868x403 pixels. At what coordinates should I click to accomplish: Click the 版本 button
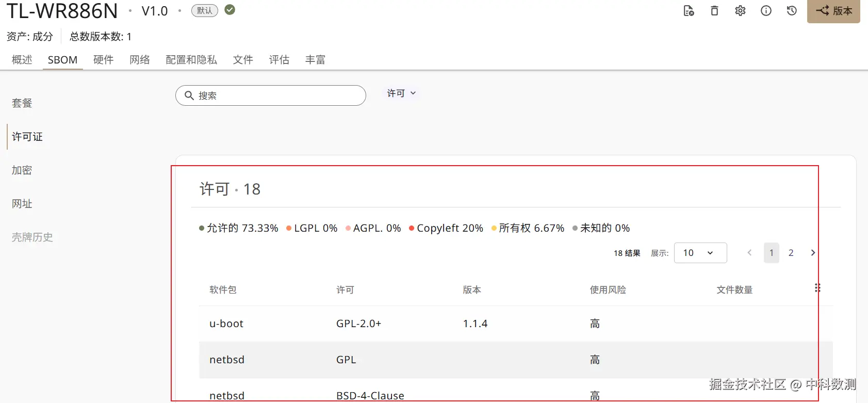(833, 11)
